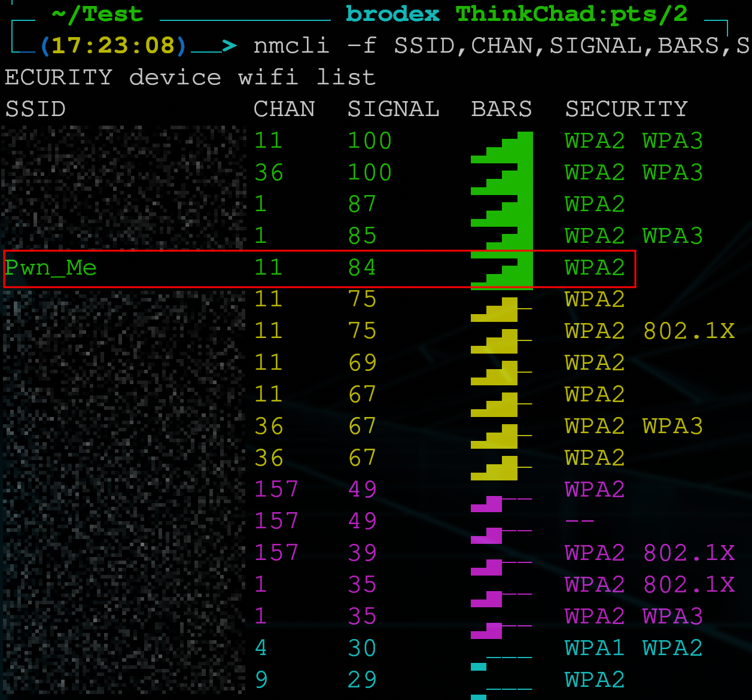Select the brodex username in prompt

392,14
